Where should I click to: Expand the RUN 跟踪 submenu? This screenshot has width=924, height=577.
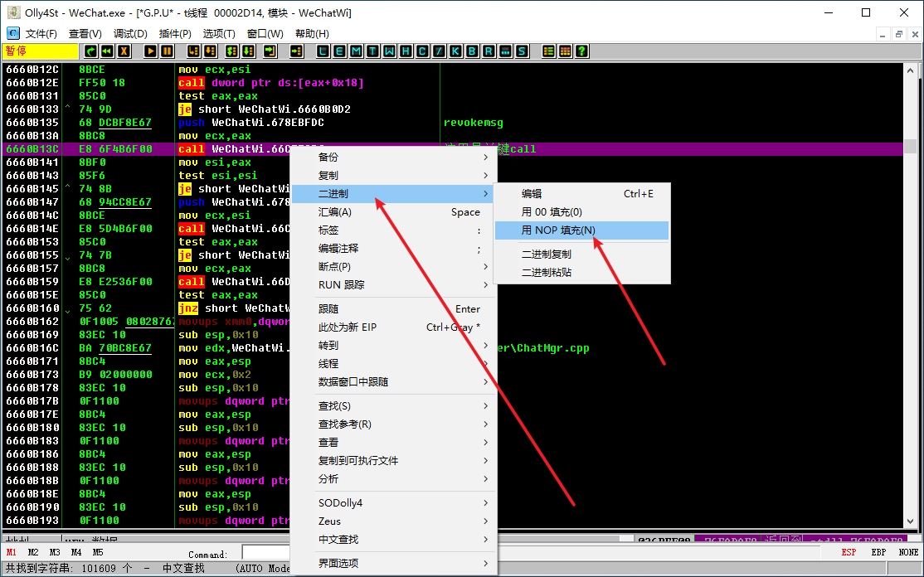coord(394,285)
